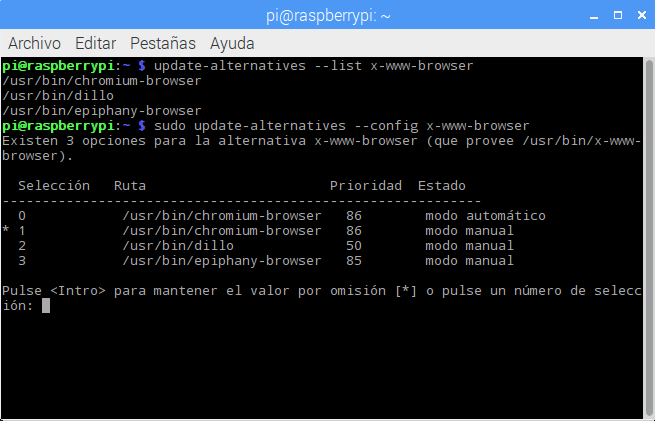
Task: Click the priority value 85
Action: coord(354,261)
